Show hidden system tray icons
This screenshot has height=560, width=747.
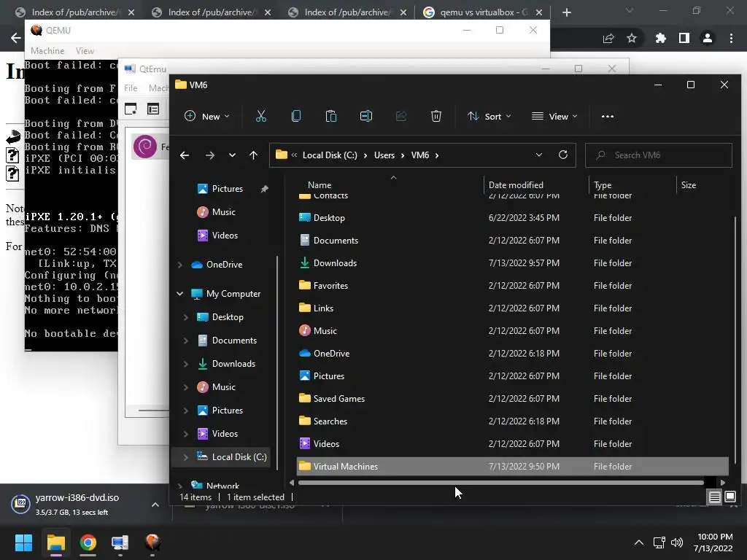point(639,542)
